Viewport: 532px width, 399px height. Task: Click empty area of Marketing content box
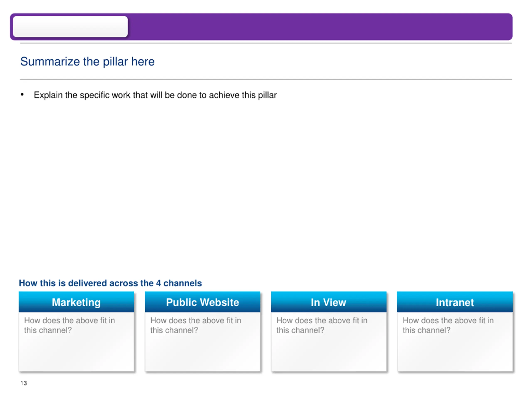(x=76, y=353)
